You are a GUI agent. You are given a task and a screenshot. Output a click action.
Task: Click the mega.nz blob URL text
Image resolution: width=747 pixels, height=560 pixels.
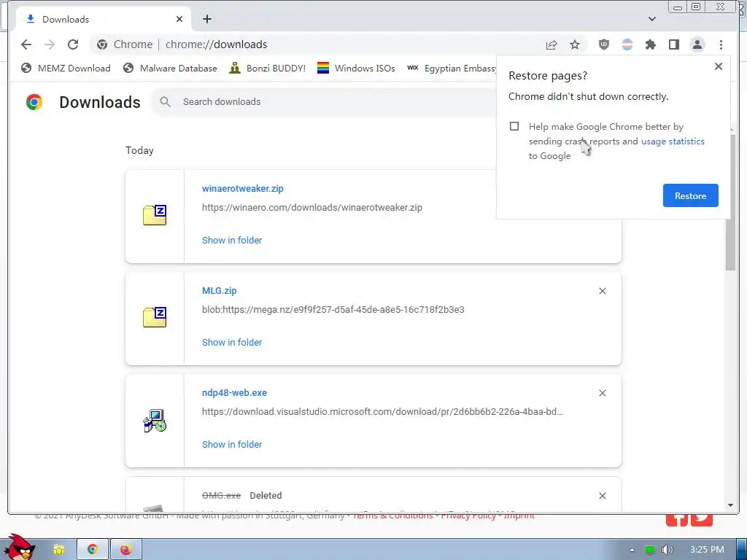click(x=333, y=309)
